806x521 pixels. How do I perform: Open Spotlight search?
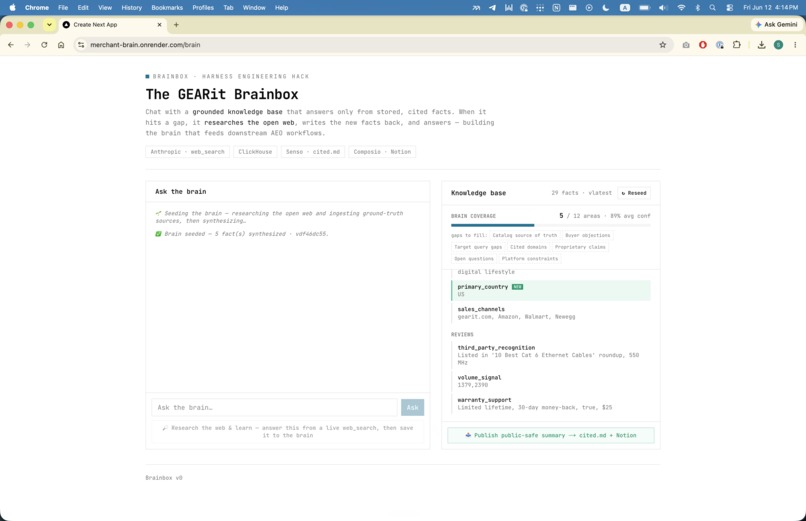(712, 8)
